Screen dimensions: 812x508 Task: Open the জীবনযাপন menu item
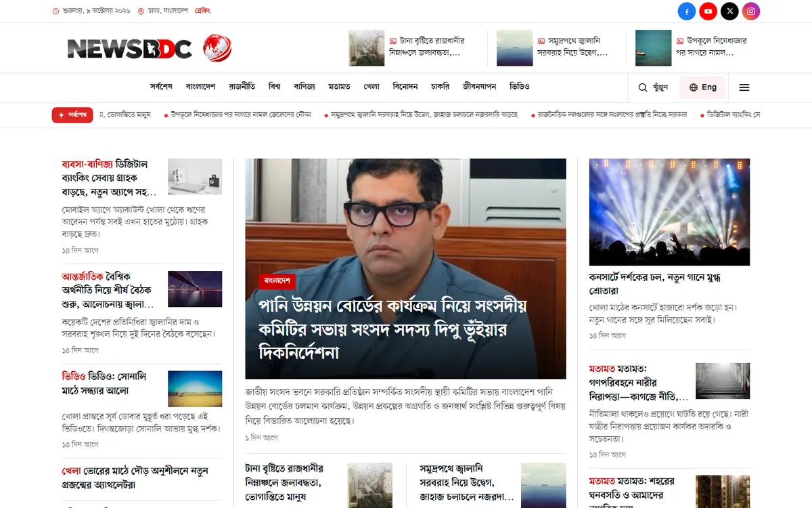coord(480,87)
